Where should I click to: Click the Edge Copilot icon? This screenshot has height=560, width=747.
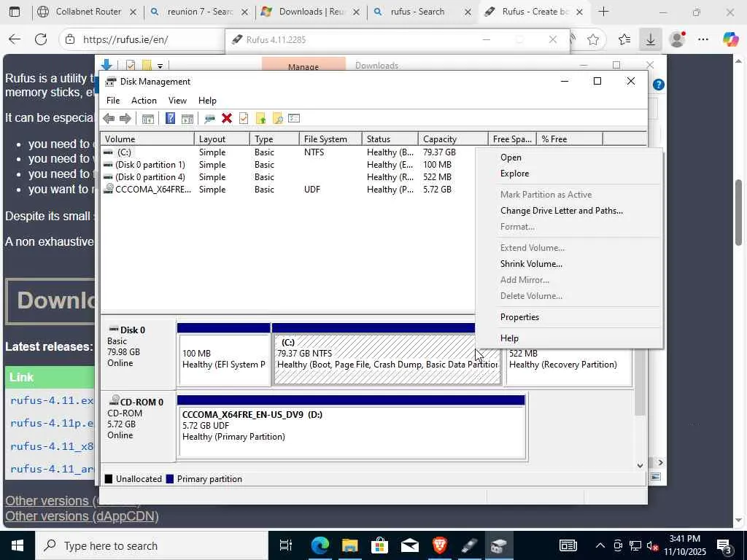[x=730, y=39]
